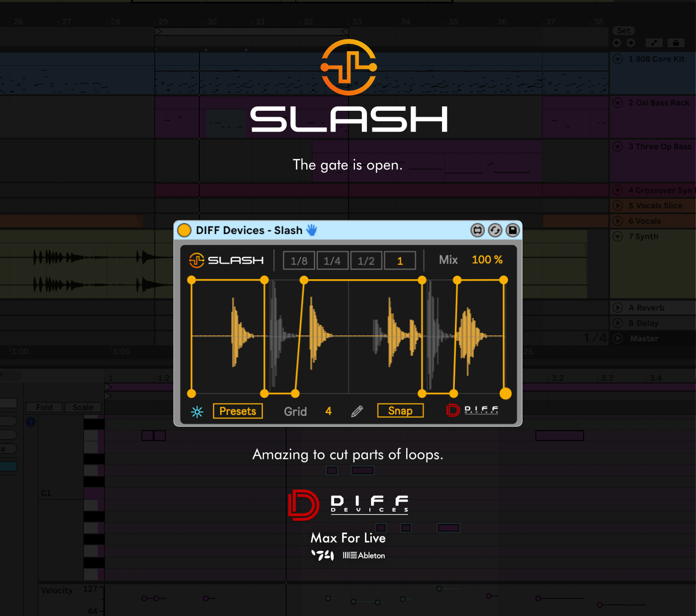696x616 pixels.
Task: Select the 1 bar rate tab
Action: (x=400, y=261)
